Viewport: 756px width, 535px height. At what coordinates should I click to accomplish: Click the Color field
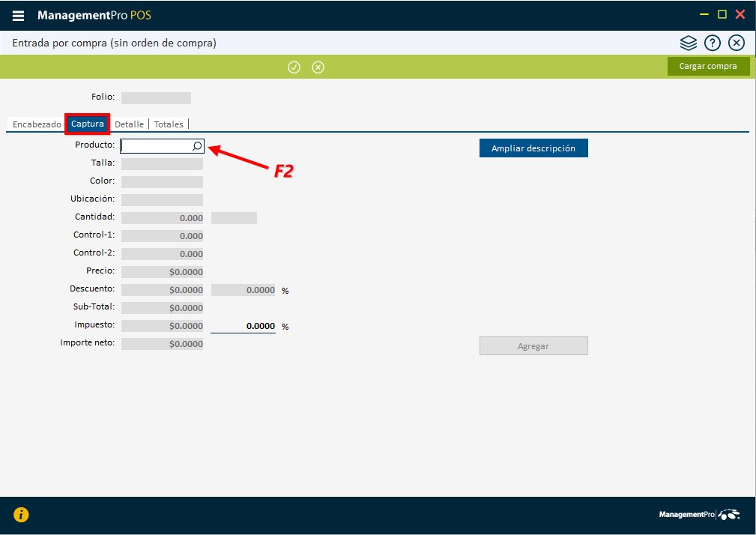162,182
